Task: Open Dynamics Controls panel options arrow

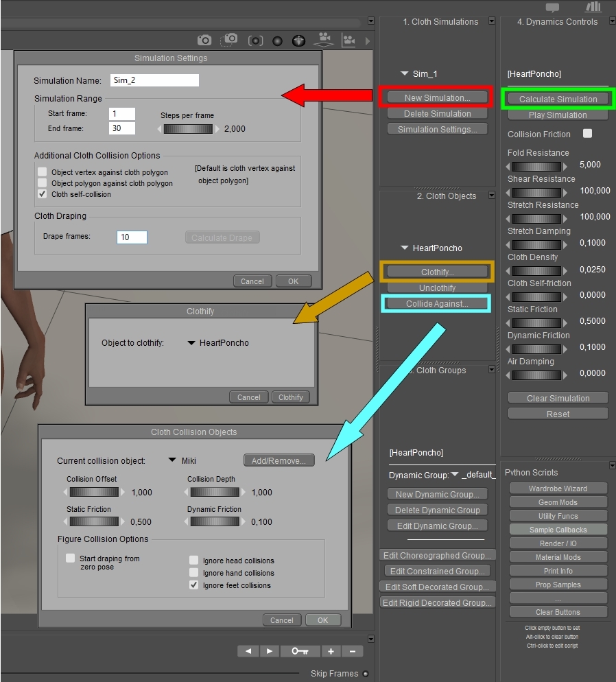Action: pos(612,21)
